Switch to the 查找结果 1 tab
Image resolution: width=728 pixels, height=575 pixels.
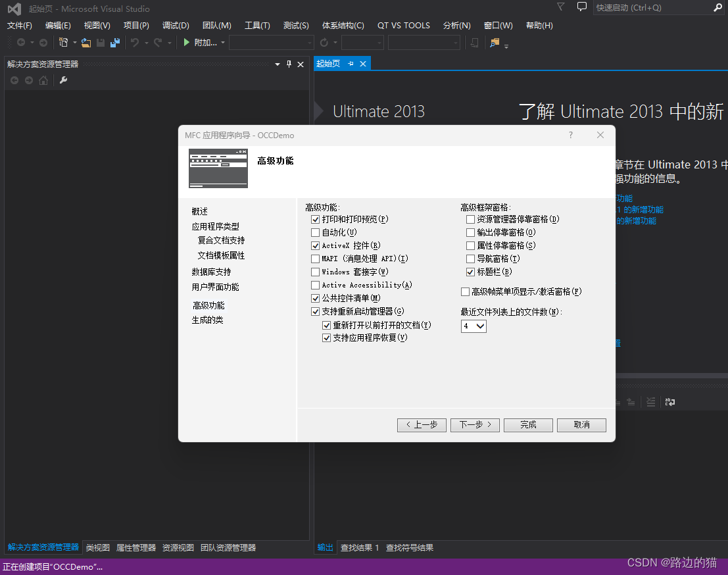(359, 547)
